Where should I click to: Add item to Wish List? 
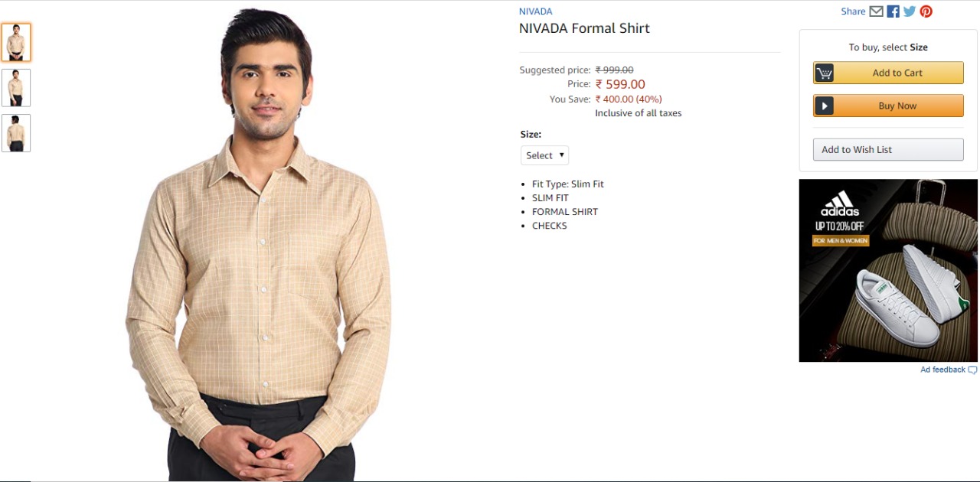[888, 149]
